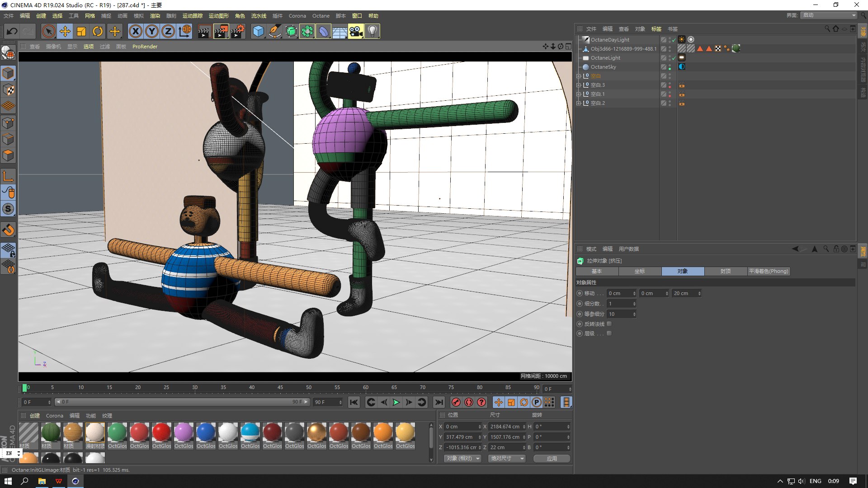Open the 绝对尺寸 size dropdown
The width and height of the screenshot is (868, 488).
point(507,458)
